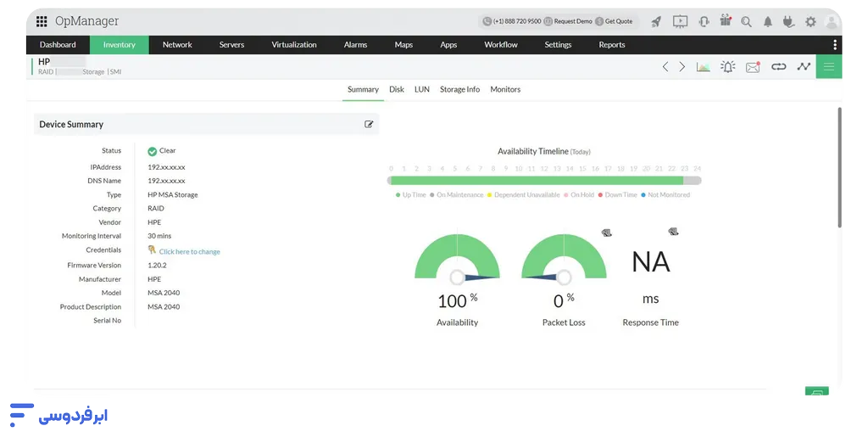Open the user profile avatar

point(831,21)
